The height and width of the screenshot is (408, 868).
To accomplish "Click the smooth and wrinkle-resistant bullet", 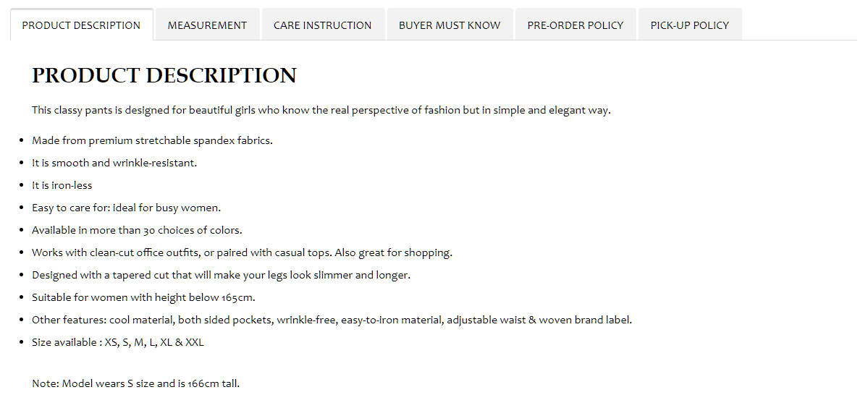I will tap(114, 163).
